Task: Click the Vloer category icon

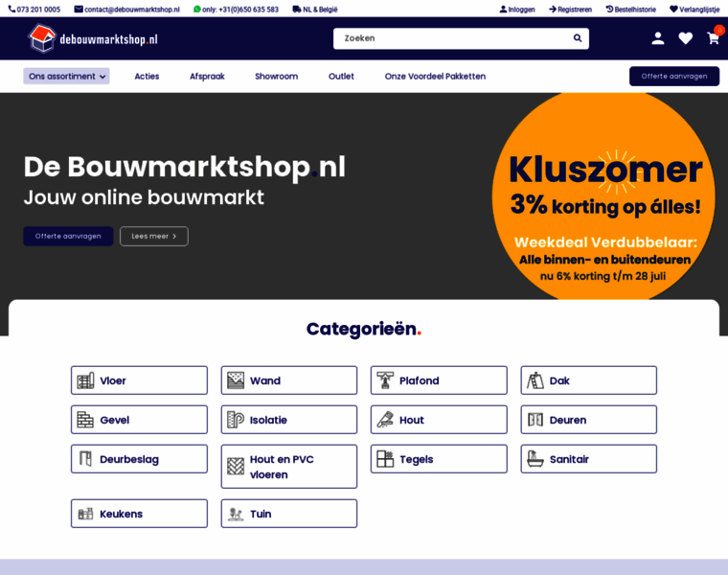Action: pos(85,380)
